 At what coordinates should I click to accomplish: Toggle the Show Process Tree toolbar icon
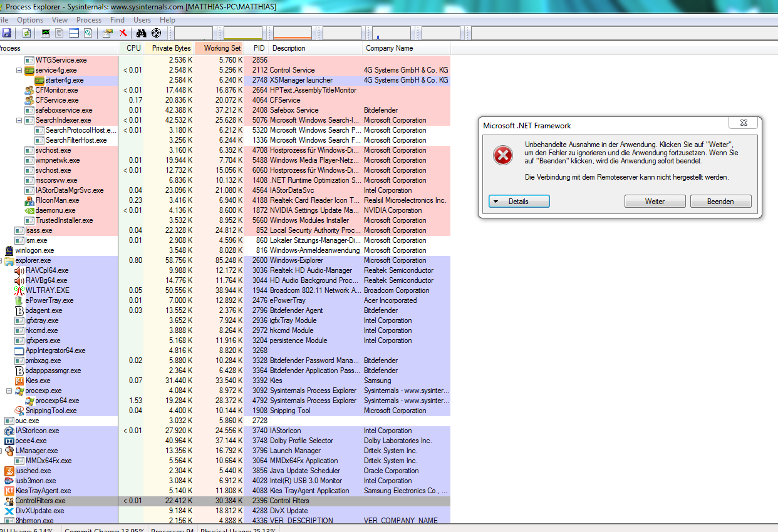[60, 33]
